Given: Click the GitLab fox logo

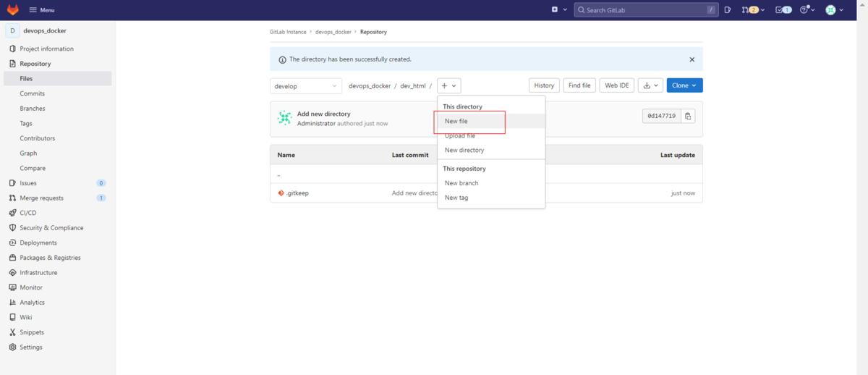Looking at the screenshot, I should tap(13, 9).
